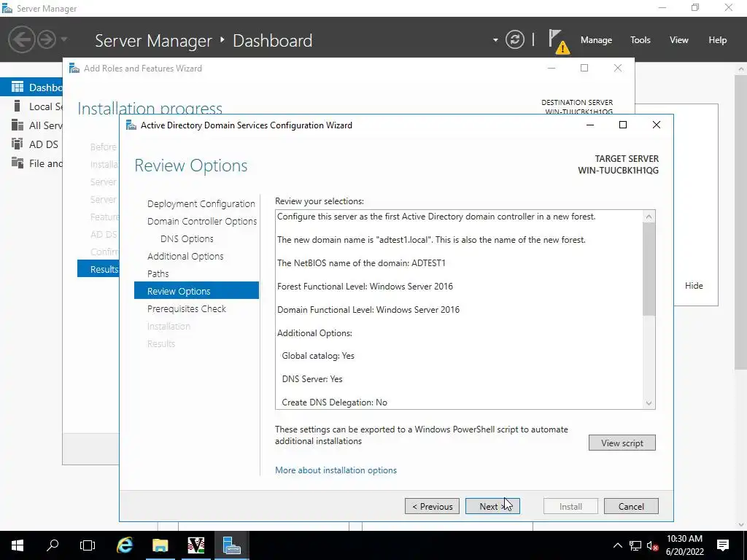Open More about installation options link
747x560 pixels.
click(x=336, y=470)
